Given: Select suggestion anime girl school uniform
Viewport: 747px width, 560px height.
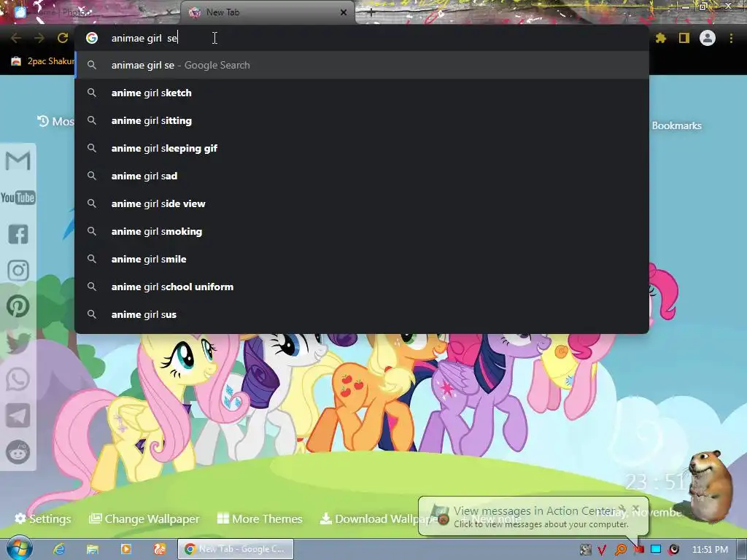Looking at the screenshot, I should click(362, 286).
